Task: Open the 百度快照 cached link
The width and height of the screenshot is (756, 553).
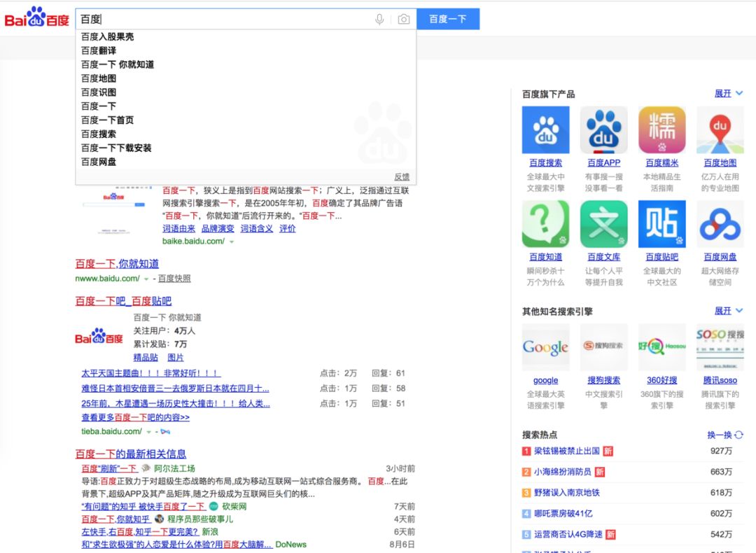Action: [x=174, y=279]
